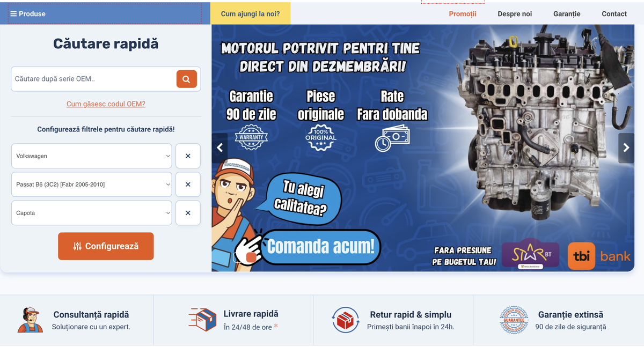Screen dimensions: 644x347
Task: Expand the Passat B6 model dropdown
Action: pos(92,184)
